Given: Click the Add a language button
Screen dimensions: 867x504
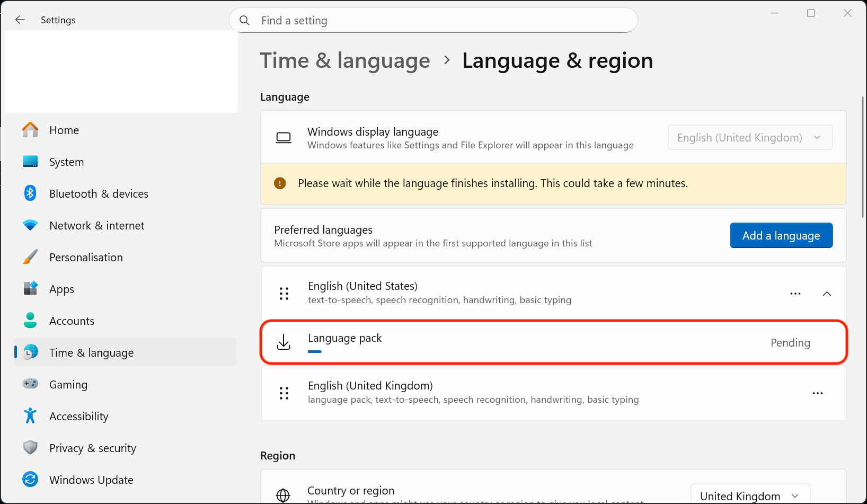Looking at the screenshot, I should (781, 235).
